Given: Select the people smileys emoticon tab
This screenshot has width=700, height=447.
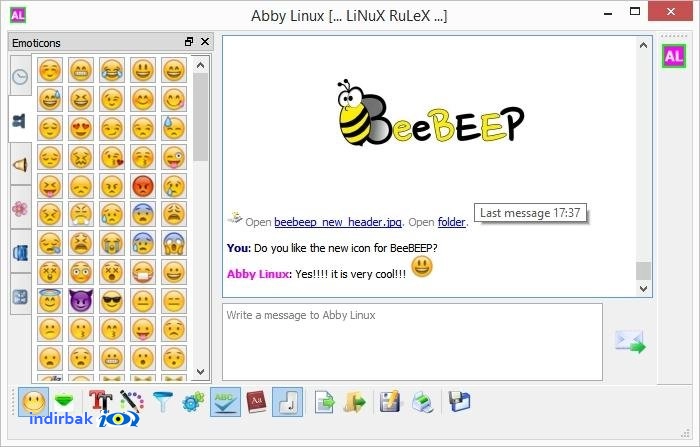Looking at the screenshot, I should point(20,120).
